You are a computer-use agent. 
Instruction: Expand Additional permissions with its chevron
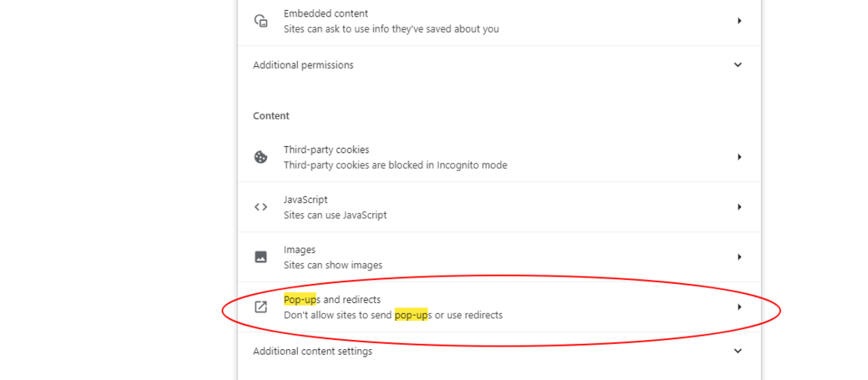click(738, 65)
